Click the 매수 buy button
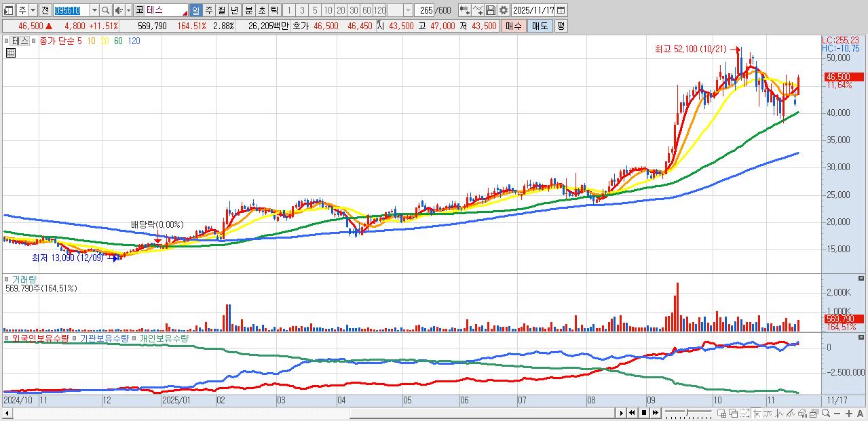 [514, 26]
